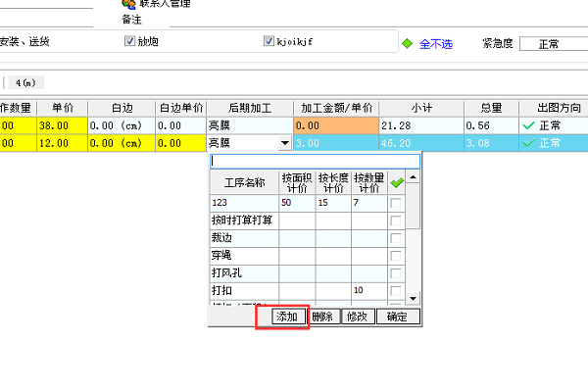Click the 白边 column header
This screenshot has height=392, width=588.
coord(122,108)
